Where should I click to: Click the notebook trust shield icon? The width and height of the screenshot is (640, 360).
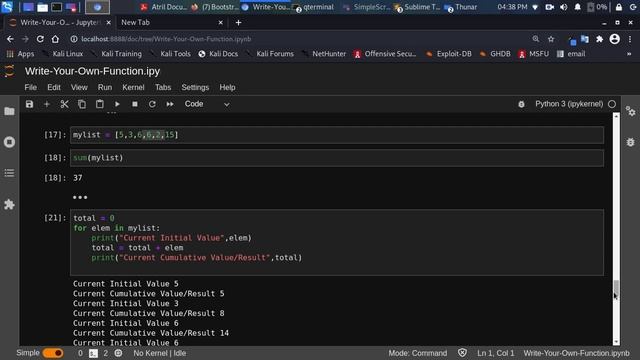click(462, 353)
